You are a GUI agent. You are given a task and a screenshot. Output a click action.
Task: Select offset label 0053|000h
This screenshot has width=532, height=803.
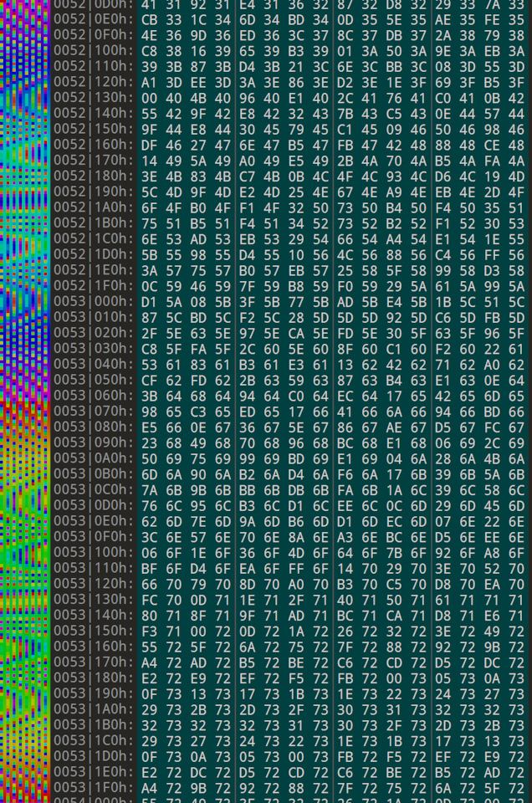[93, 302]
